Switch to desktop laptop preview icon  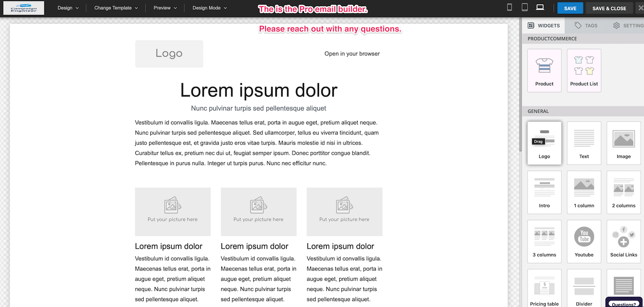540,8
